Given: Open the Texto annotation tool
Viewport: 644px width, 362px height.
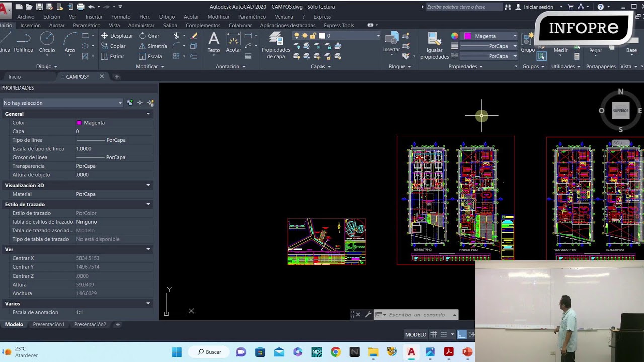Looking at the screenshot, I should point(214,42).
